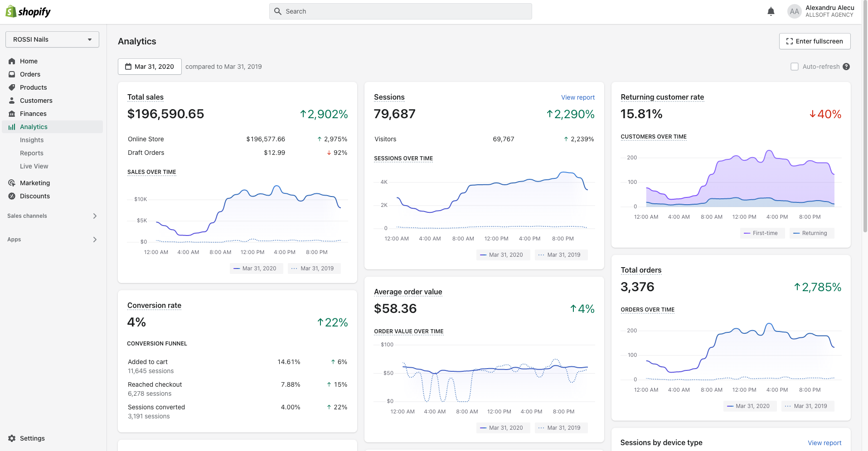Click the Reached checkout funnel row
868x451 pixels.
[x=238, y=389]
